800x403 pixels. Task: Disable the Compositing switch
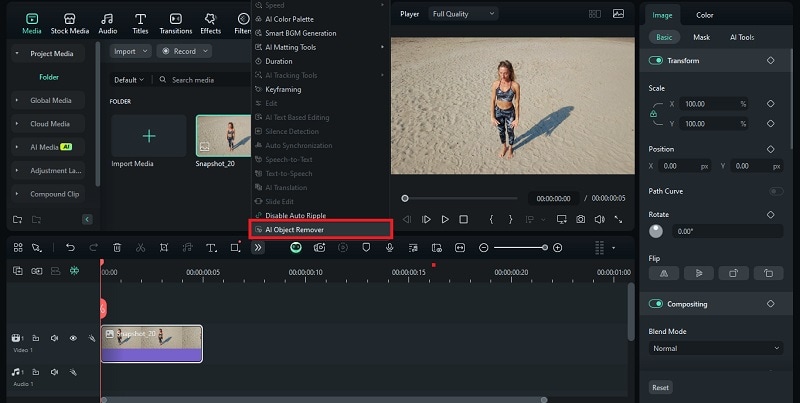point(656,304)
